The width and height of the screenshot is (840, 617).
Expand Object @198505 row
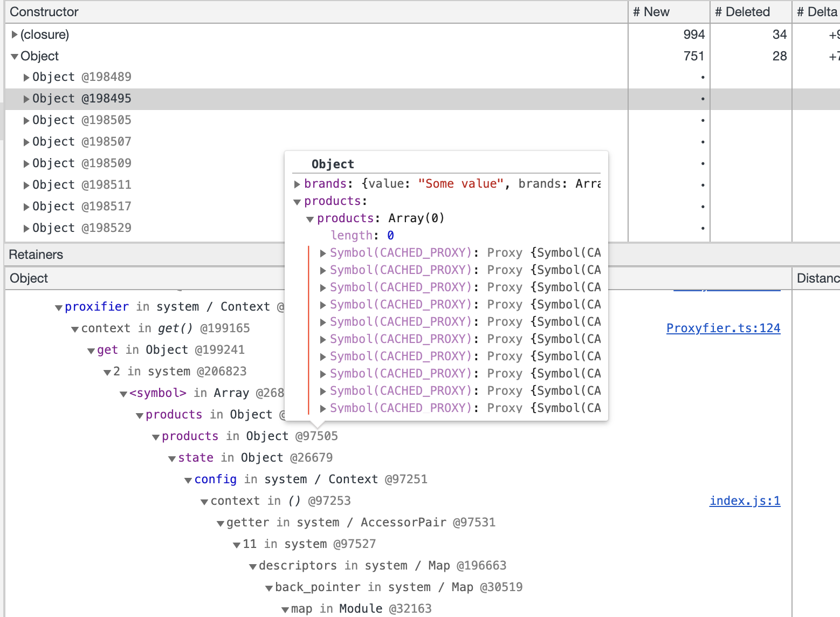[26, 121]
